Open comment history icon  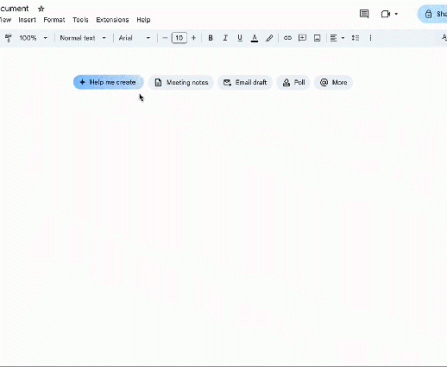(x=364, y=14)
